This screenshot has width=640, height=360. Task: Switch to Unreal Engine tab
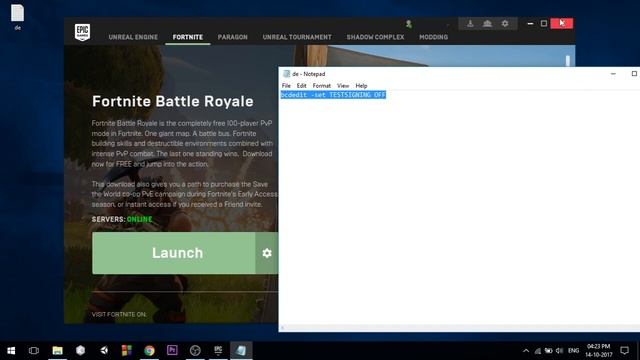click(x=133, y=37)
